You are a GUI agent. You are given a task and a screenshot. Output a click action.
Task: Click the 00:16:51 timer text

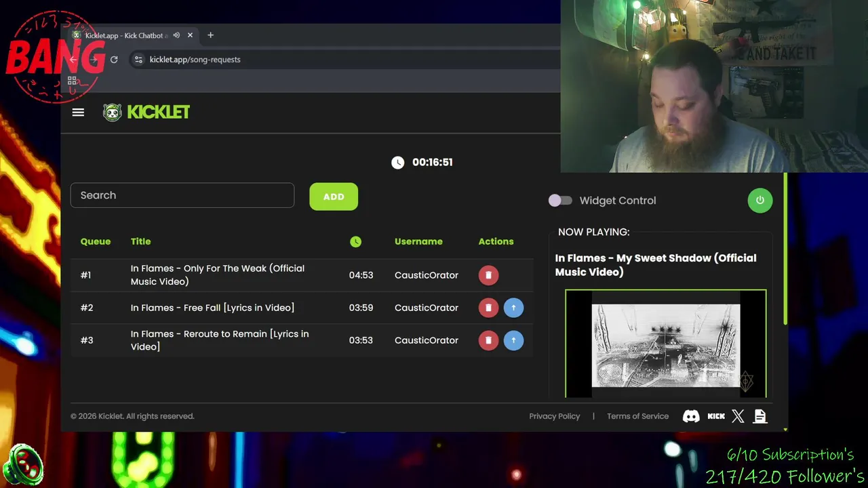[432, 162]
